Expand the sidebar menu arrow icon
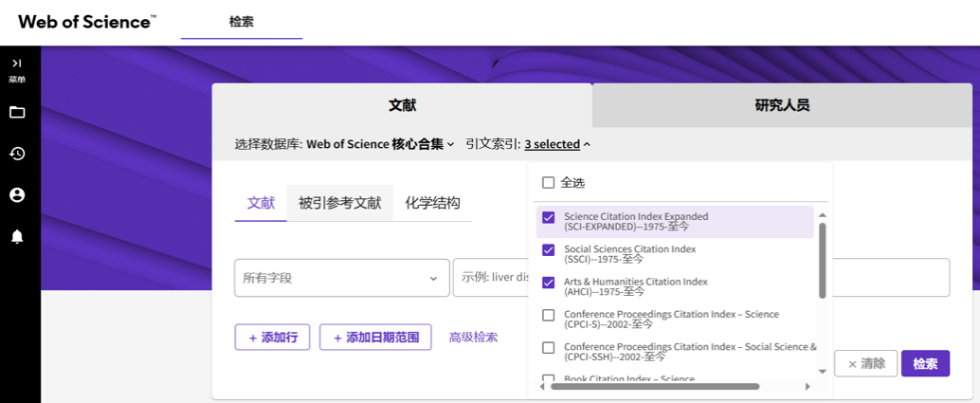The image size is (980, 403). click(x=17, y=64)
